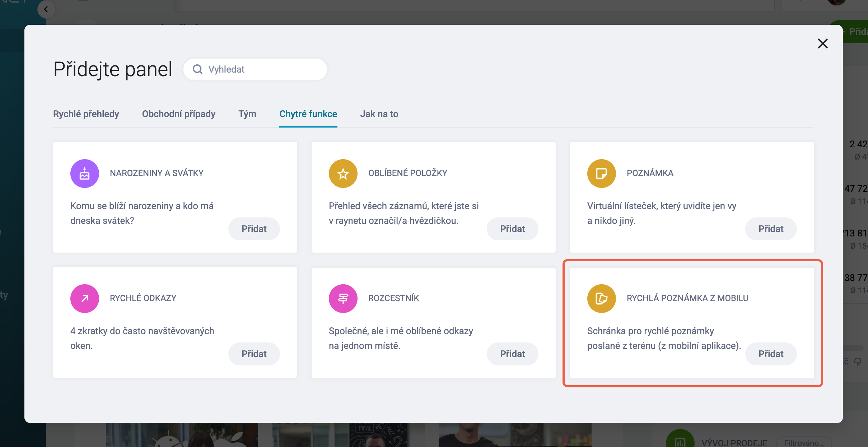Click the OBLÍBENÉ POLOŽKY title
Screen dimensions: 868x447
[x=408, y=173]
